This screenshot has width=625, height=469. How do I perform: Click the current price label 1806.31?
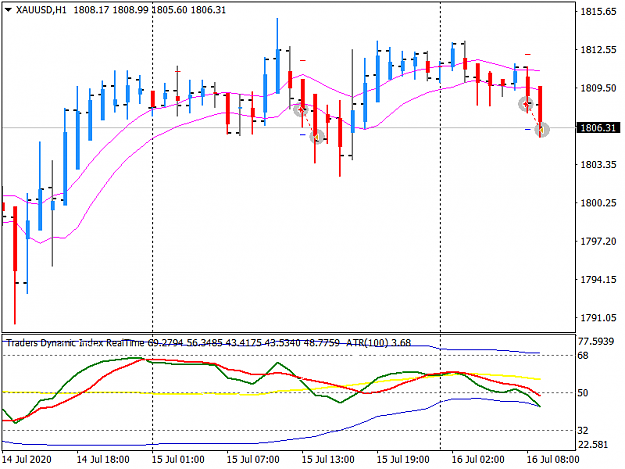598,128
